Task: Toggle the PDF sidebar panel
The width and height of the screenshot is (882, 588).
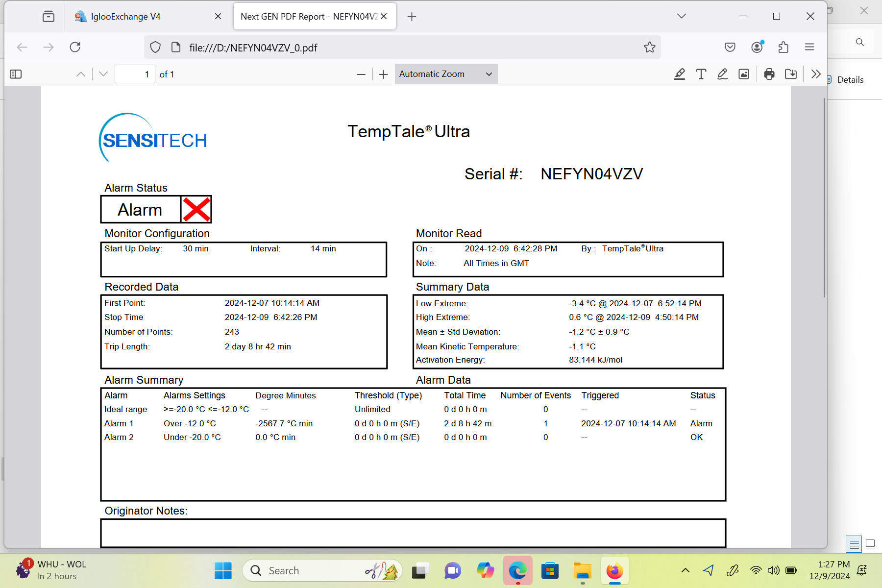Action: click(x=16, y=74)
